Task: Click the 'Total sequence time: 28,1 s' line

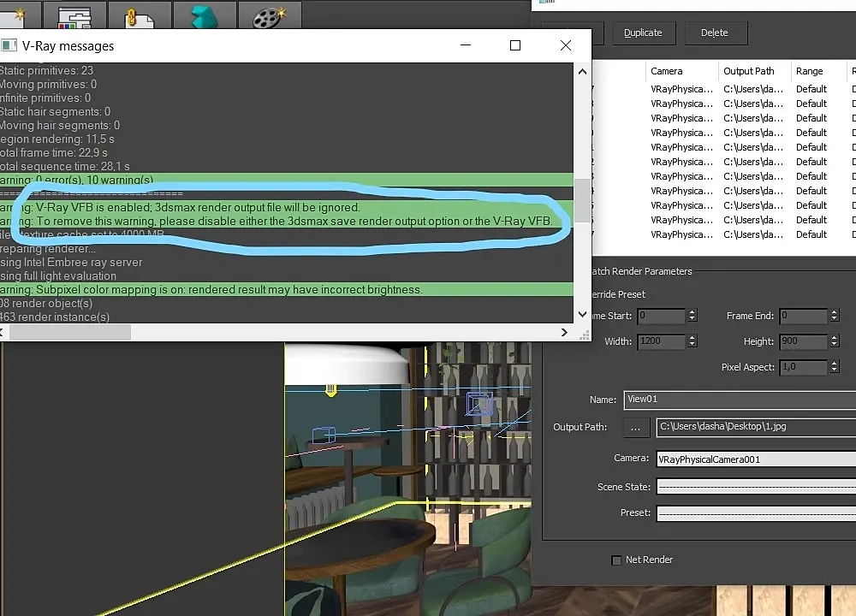Action: 65,166
